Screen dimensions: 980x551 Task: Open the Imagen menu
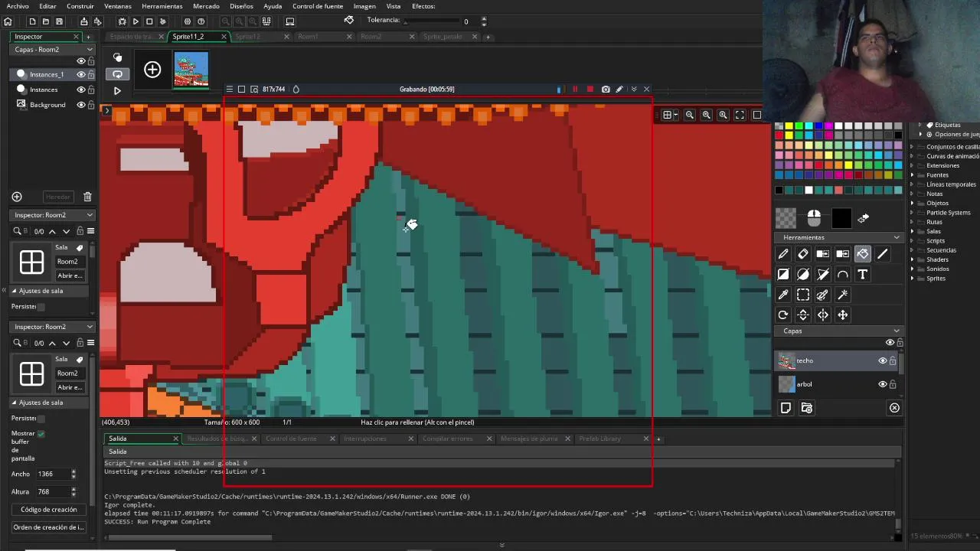364,6
